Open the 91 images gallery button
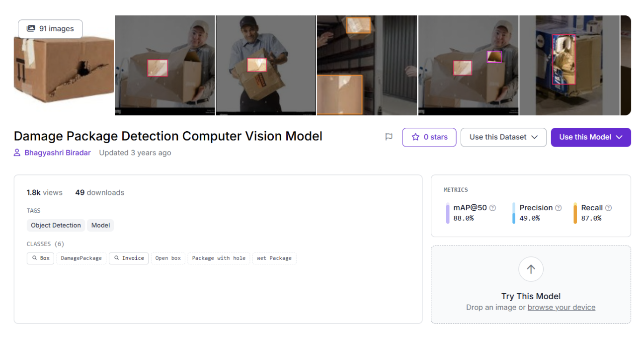The width and height of the screenshot is (644, 337). click(x=50, y=29)
